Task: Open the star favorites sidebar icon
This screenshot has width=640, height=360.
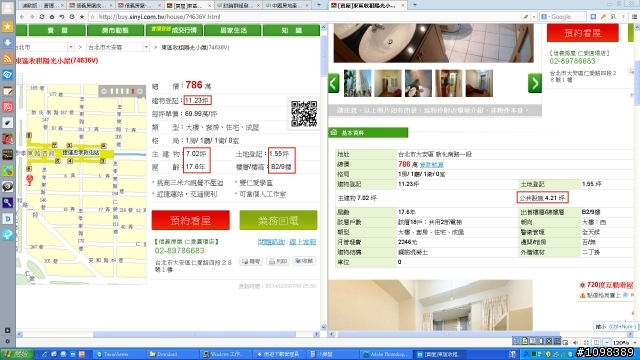Action: tap(7, 27)
